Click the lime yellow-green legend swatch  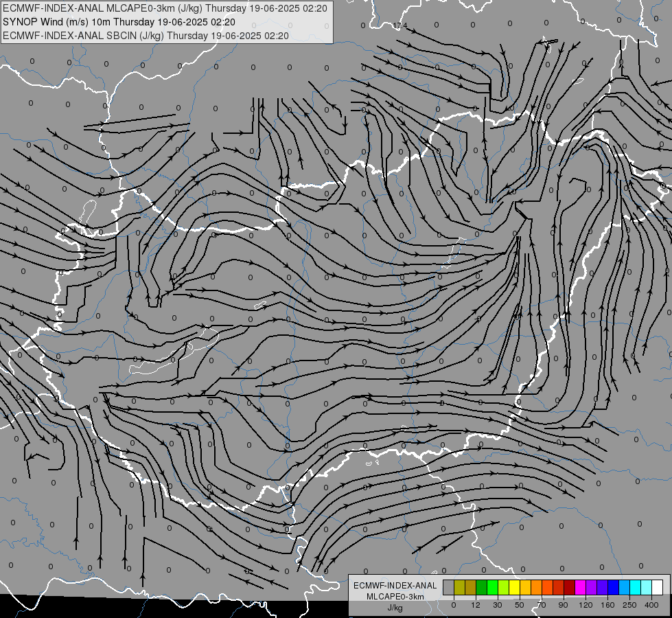[503, 587]
